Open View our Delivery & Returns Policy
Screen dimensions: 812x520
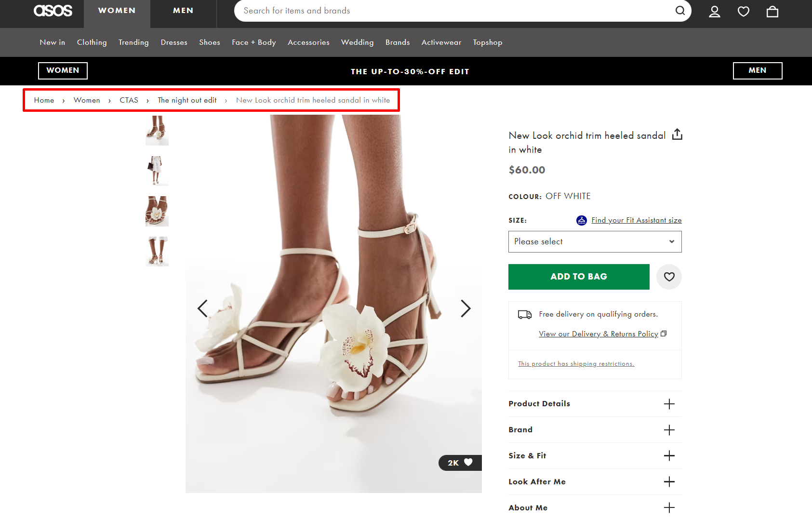[x=599, y=334]
